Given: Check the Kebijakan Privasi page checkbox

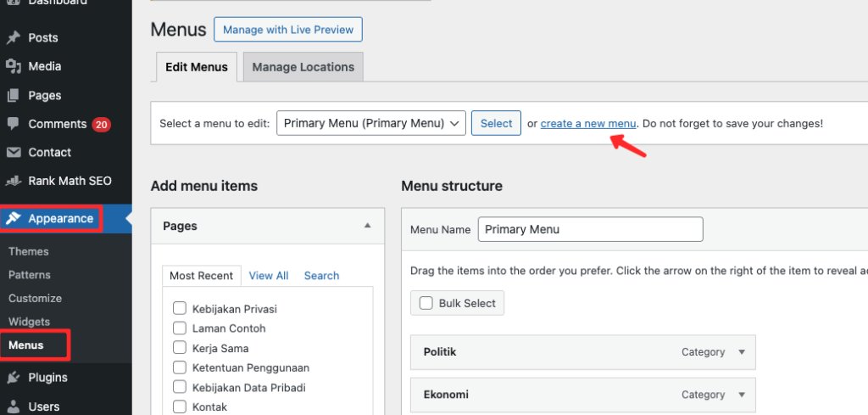Looking at the screenshot, I should click(179, 309).
